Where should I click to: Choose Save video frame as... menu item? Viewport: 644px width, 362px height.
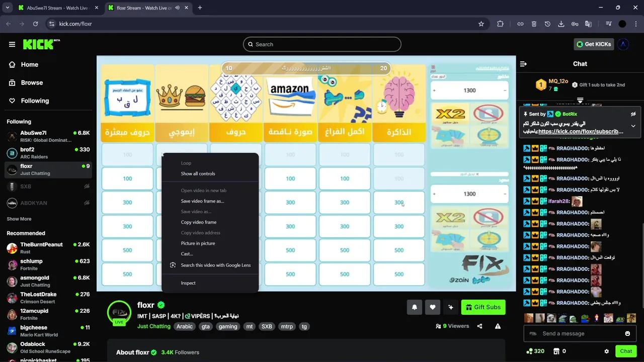click(x=210, y=201)
